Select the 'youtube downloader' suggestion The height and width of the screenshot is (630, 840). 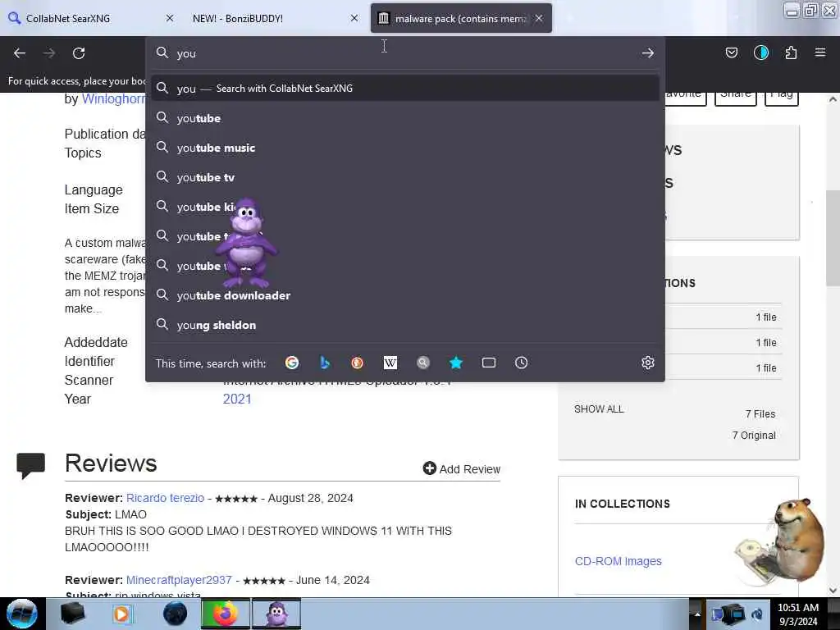(x=405, y=295)
